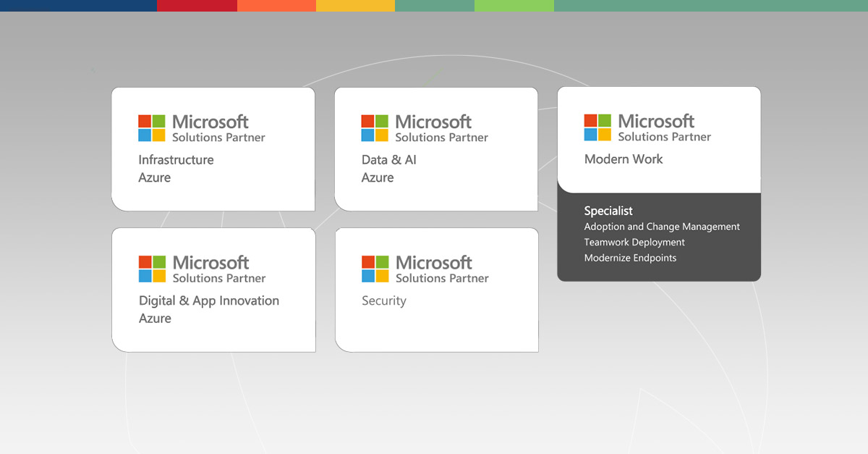The image size is (868, 454).
Task: Enable the Teamwork Deployment specialization
Action: [x=634, y=242]
